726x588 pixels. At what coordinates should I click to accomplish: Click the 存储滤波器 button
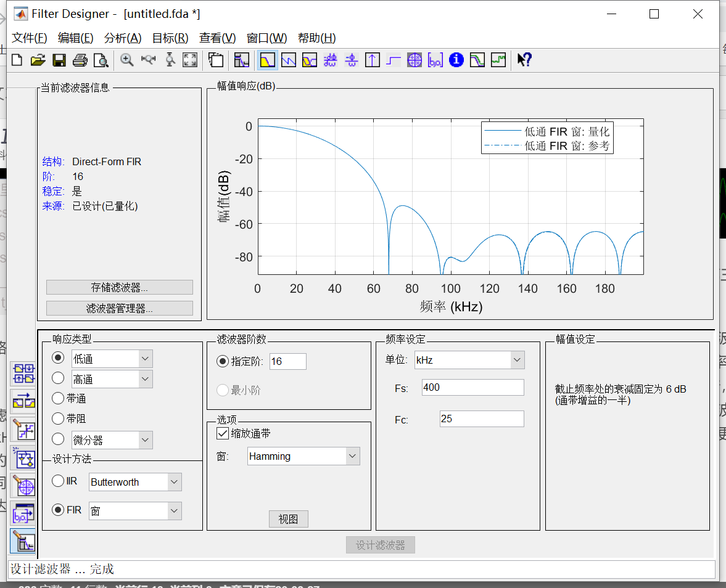[119, 287]
